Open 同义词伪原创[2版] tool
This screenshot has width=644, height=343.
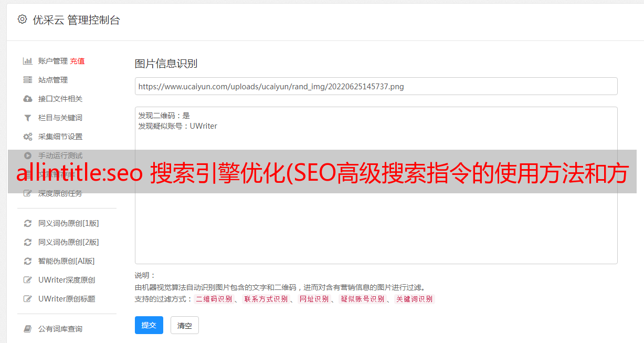click(x=69, y=242)
